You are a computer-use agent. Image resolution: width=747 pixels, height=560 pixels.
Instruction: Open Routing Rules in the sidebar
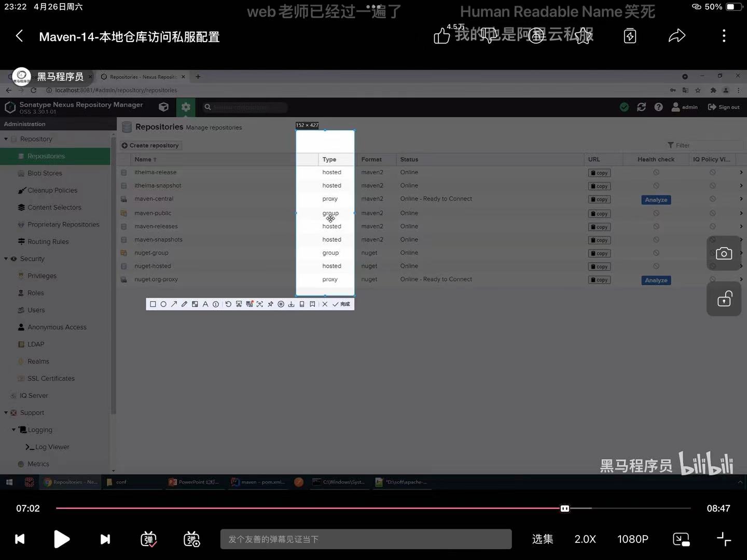48,242
